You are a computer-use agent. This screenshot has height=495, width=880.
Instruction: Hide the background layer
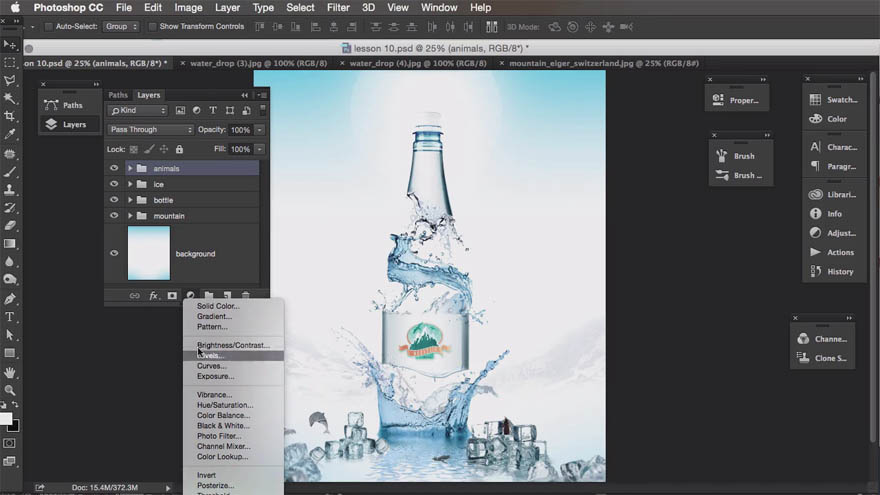[x=114, y=253]
